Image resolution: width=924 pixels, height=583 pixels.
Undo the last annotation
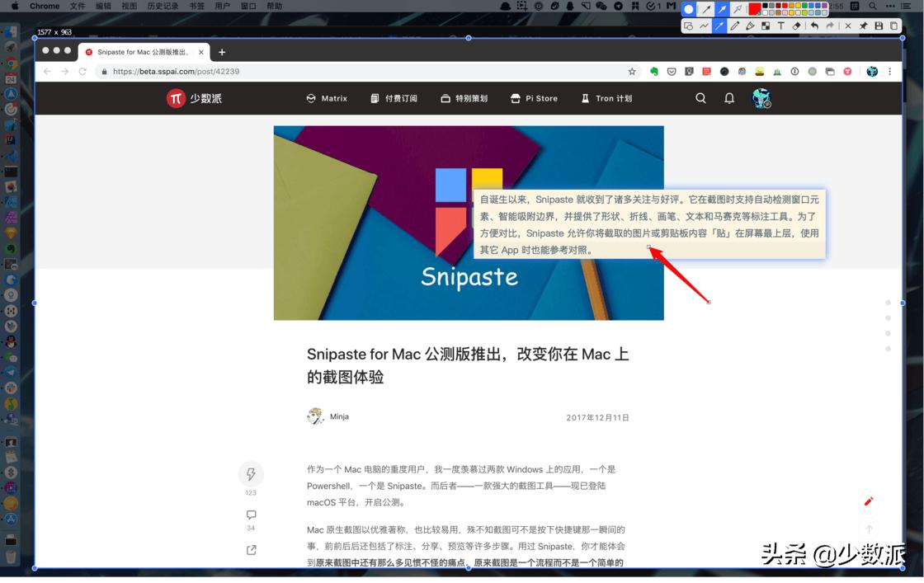813,26
